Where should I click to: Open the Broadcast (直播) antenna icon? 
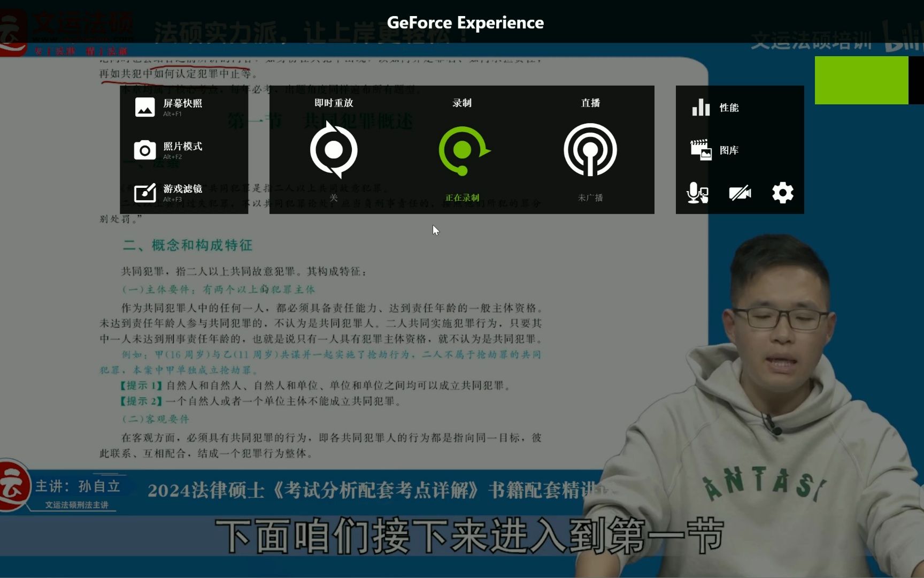[x=590, y=150]
